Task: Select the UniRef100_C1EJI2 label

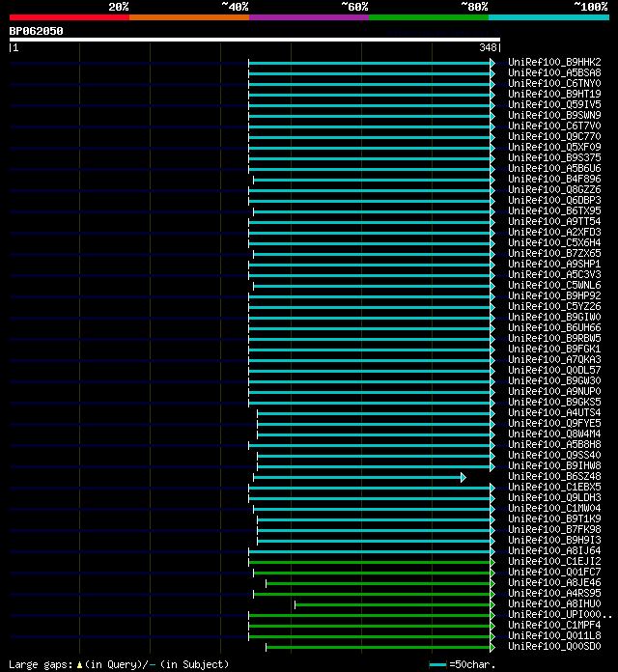Action: [x=554, y=562]
